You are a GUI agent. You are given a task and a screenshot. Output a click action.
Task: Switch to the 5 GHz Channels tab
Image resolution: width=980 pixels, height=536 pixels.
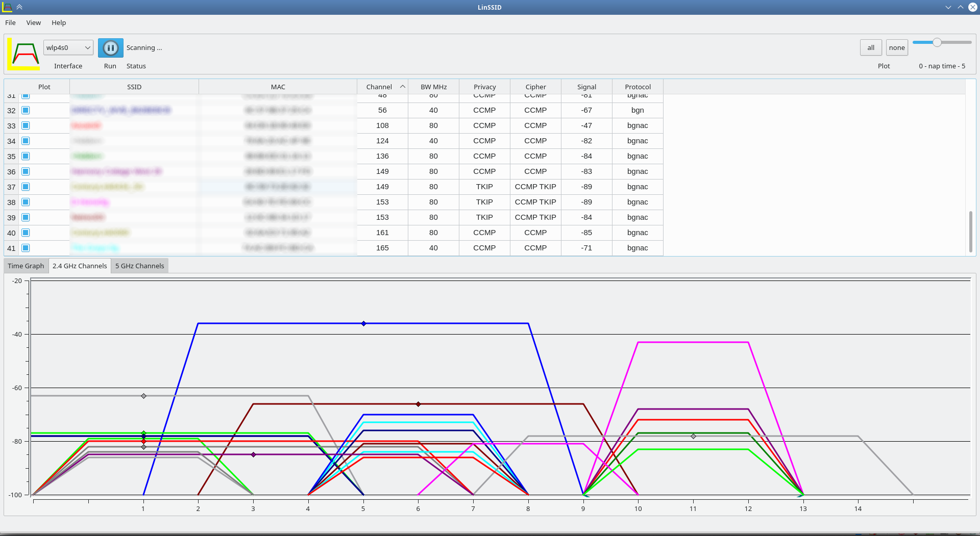coord(139,266)
